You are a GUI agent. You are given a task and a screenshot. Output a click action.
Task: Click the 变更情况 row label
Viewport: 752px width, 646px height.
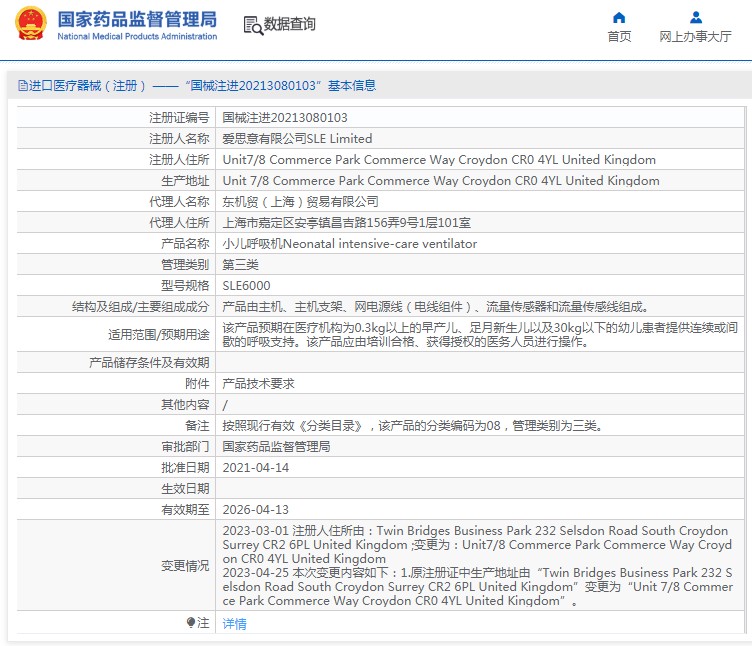(x=185, y=566)
